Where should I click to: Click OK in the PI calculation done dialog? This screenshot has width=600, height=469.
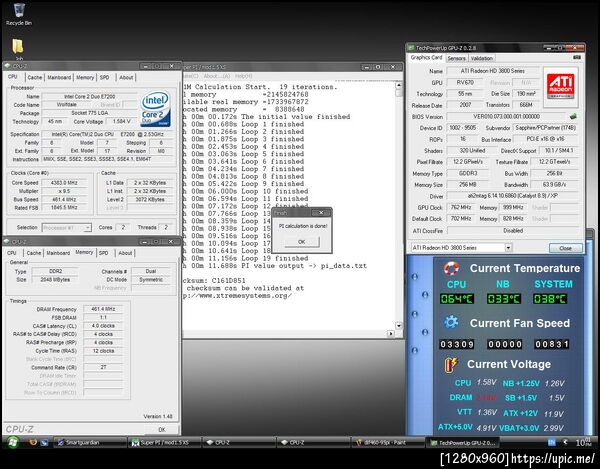[x=302, y=242]
